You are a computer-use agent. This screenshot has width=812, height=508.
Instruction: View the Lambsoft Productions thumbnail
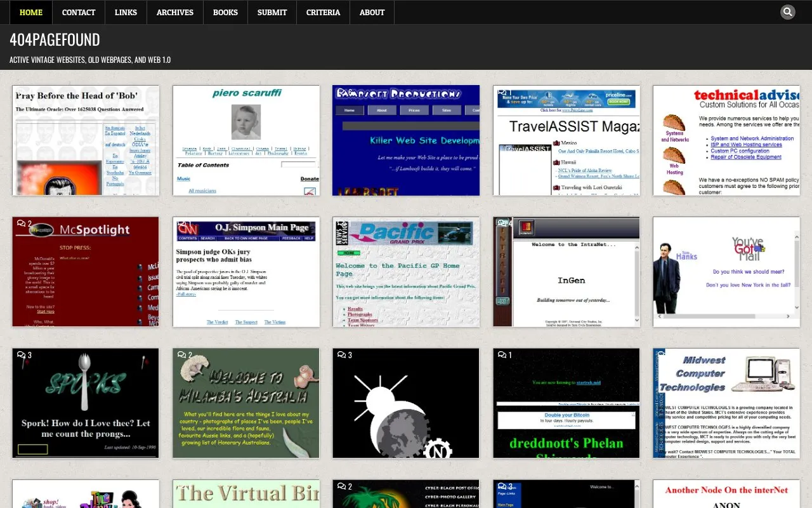(x=406, y=140)
